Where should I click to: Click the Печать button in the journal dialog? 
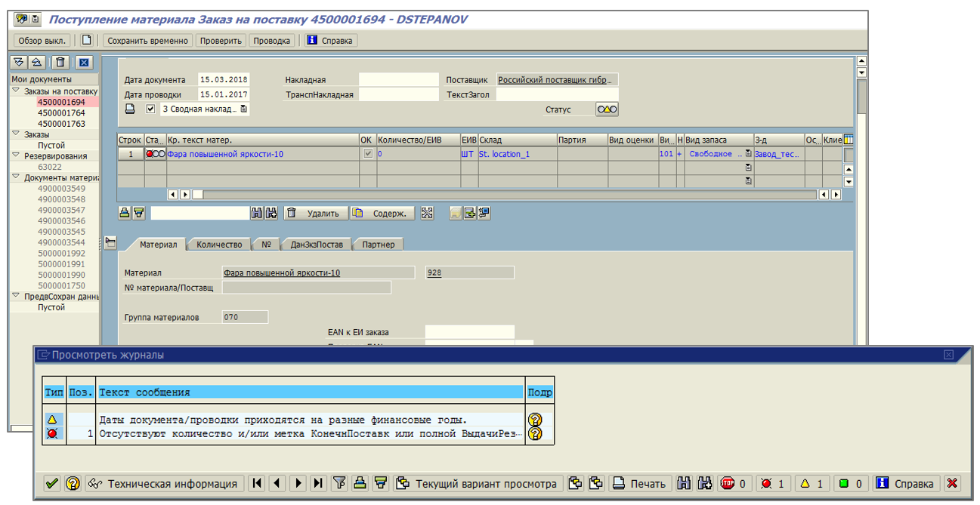pos(640,484)
